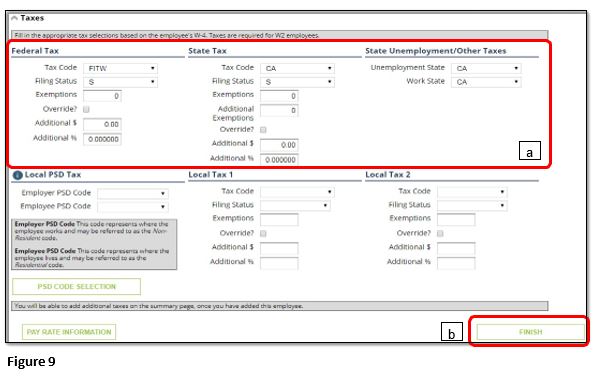Click Federal Tax Exemptions field
The height and width of the screenshot is (376, 595).
(x=102, y=96)
